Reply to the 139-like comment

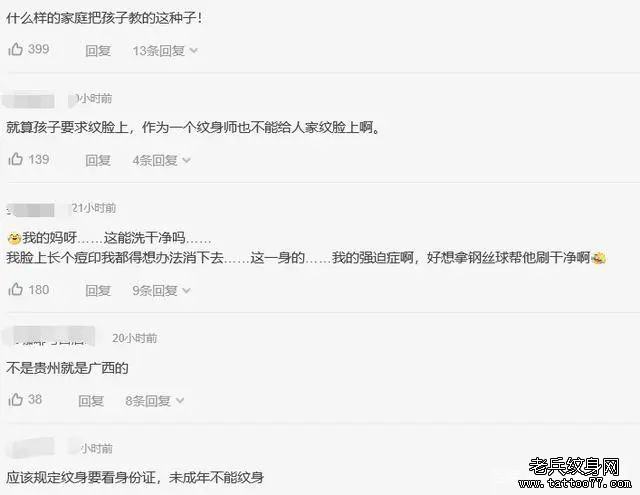(x=98, y=160)
